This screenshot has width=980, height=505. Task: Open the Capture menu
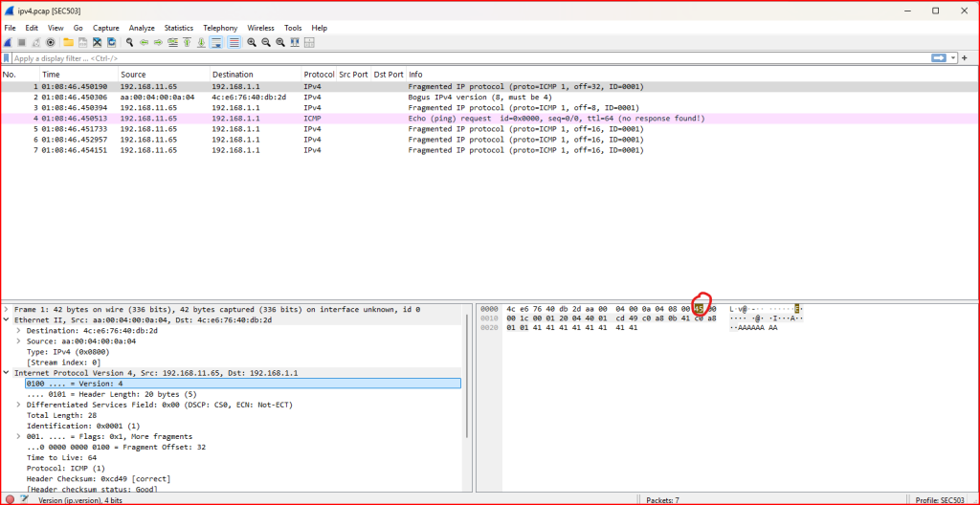pyautogui.click(x=105, y=28)
